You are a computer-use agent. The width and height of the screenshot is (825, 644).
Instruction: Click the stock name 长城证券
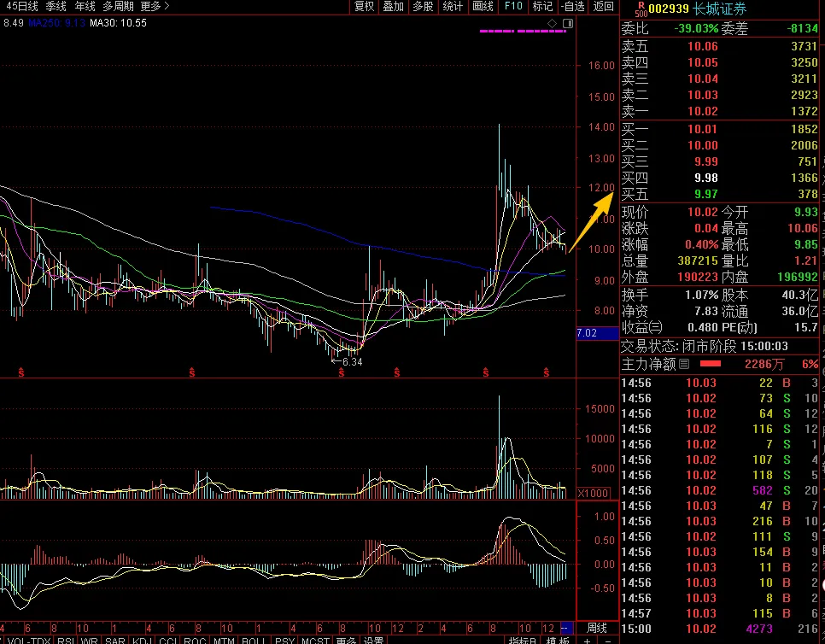[x=719, y=9]
